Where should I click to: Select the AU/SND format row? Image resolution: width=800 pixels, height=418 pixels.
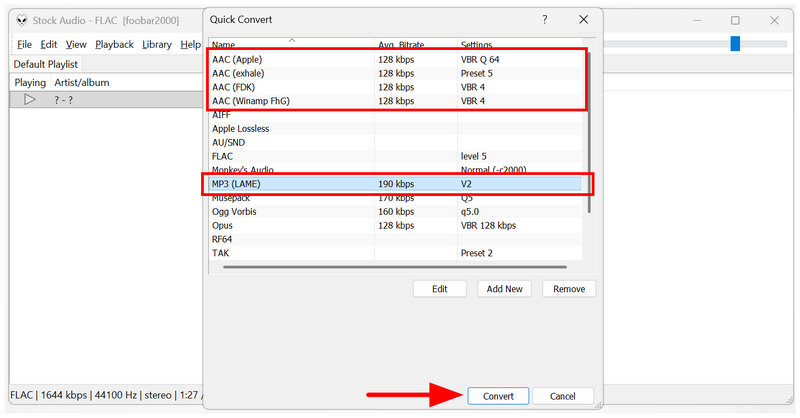(x=395, y=142)
